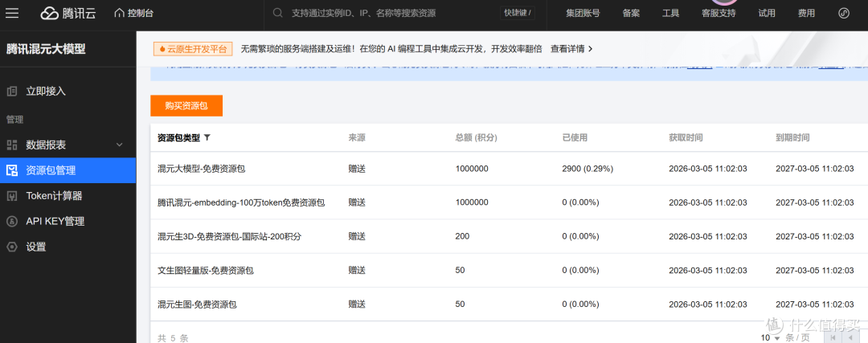Click the 数据报表 sidebar icon

coord(11,145)
